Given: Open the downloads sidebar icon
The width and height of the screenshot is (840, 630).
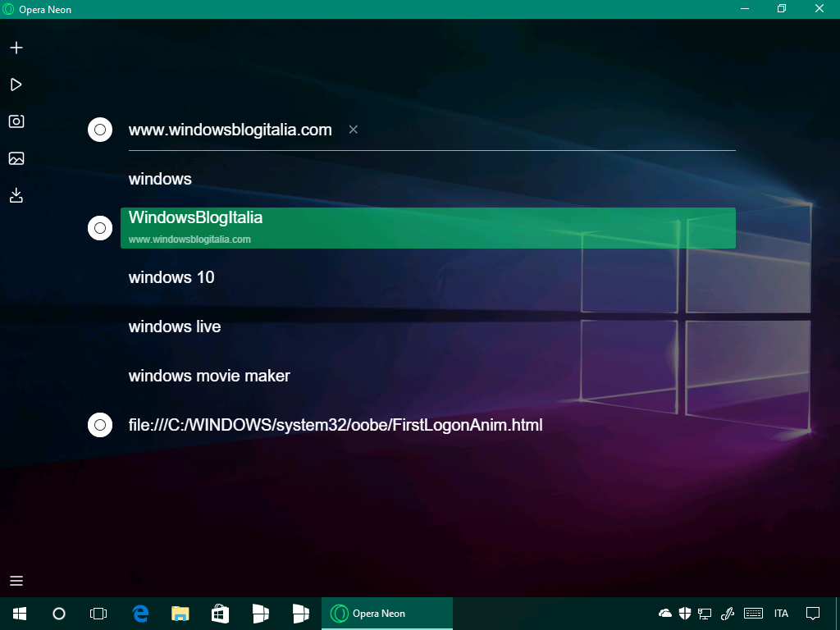Looking at the screenshot, I should (16, 195).
